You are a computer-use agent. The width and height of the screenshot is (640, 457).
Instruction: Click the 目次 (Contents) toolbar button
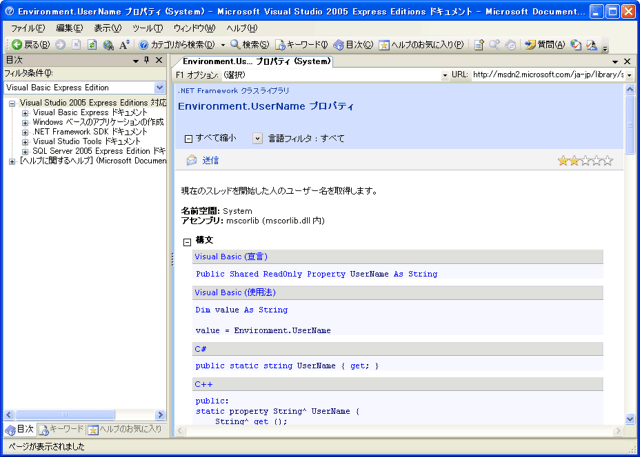pos(353,44)
